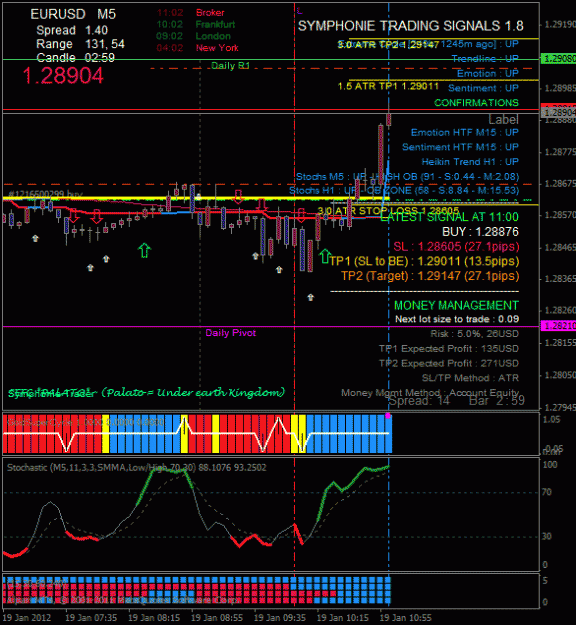The image size is (576, 625).
Task: Click the 04:02 New York time label
Action: click(197, 48)
